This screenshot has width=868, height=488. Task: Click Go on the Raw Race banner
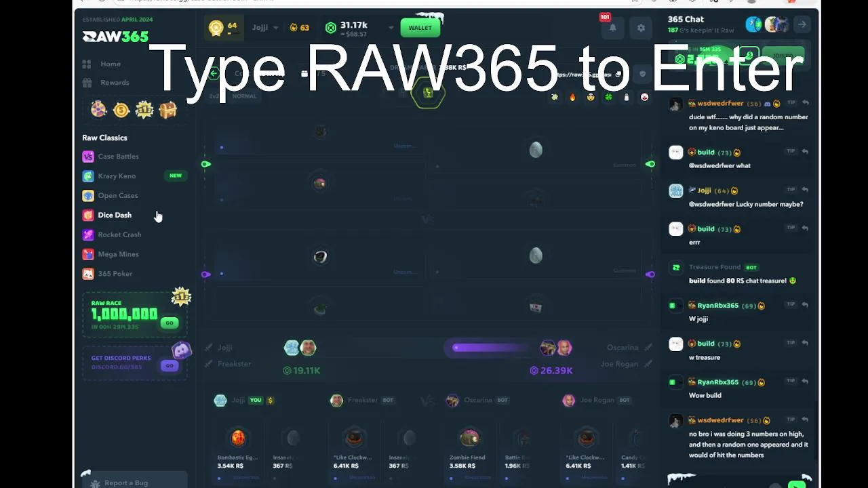[x=170, y=323]
